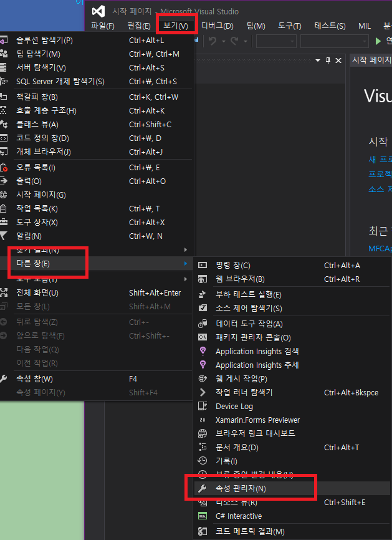
Task: Open the 도구(T) menu
Action: (289, 26)
